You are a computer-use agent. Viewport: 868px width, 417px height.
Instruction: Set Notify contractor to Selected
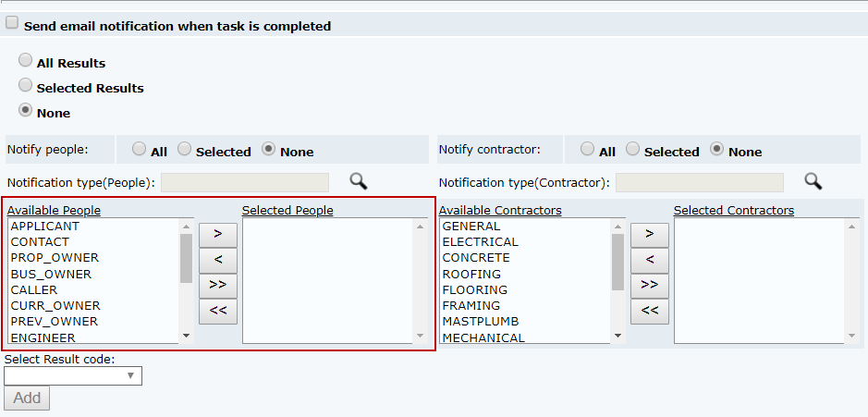click(x=632, y=149)
